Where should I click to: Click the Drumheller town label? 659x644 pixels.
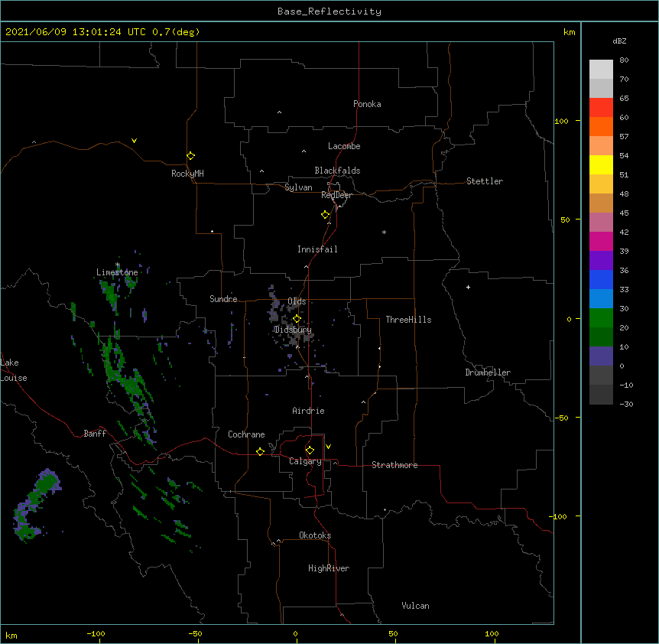click(x=488, y=372)
